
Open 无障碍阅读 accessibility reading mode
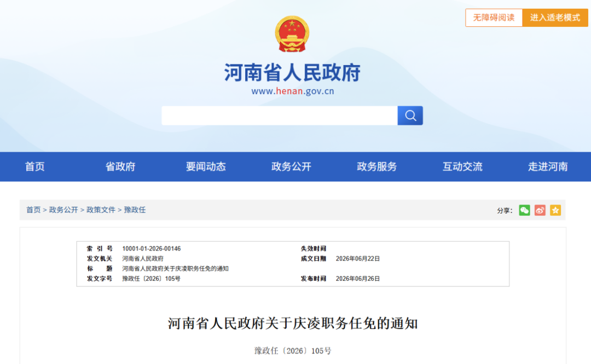(494, 18)
